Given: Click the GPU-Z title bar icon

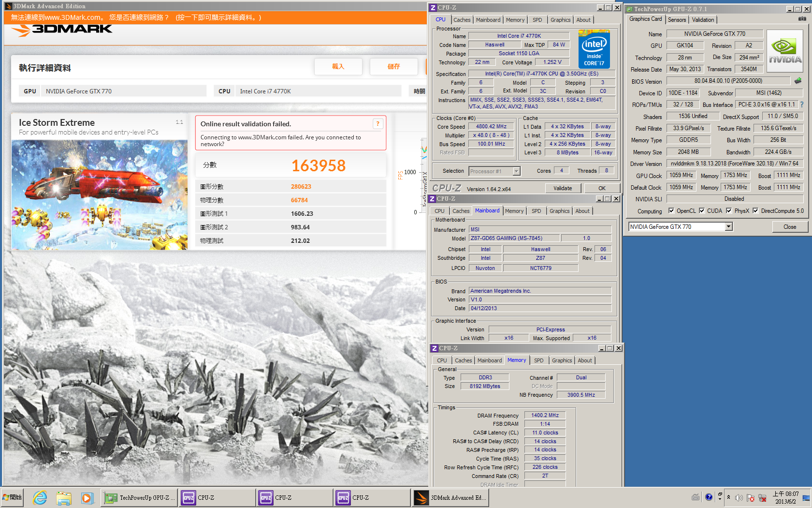Looking at the screenshot, I should [x=629, y=9].
